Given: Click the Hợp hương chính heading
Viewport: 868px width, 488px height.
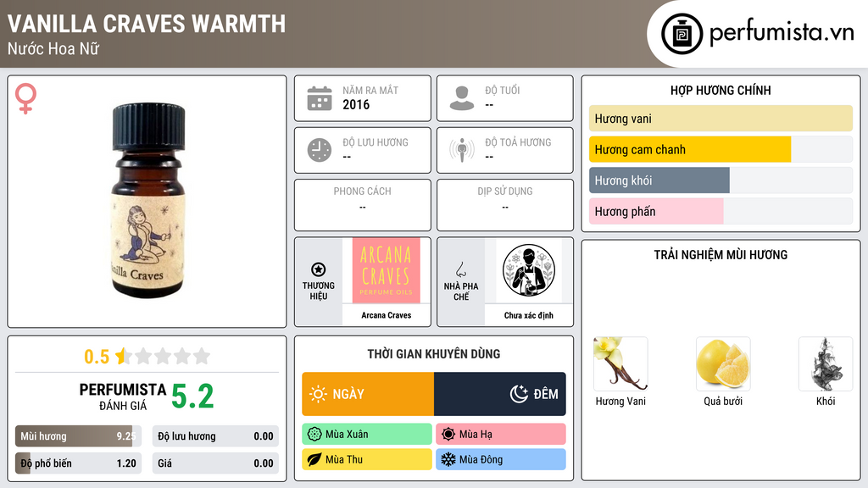Looking at the screenshot, I should click(721, 90).
